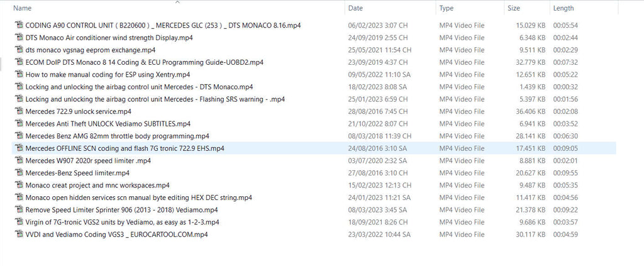The image size is (644, 266).
Task: Select Virgin of 7G-tronic VGS2 units by Vediamo file
Action: pos(123,222)
